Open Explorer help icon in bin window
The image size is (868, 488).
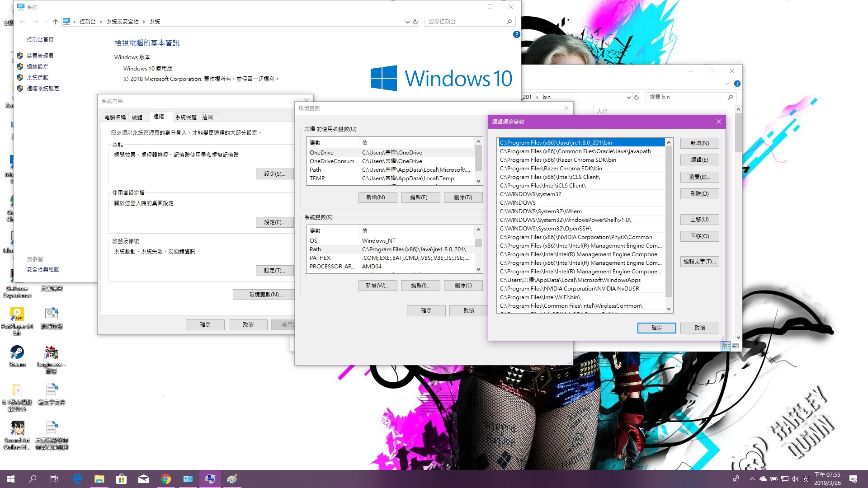click(x=737, y=84)
